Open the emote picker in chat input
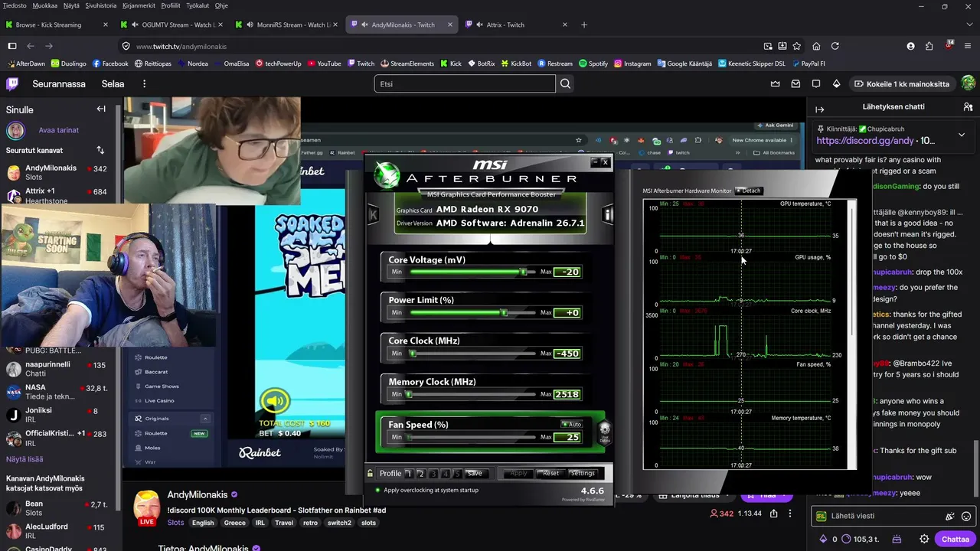Screen dimensions: 980x551 click(966, 516)
